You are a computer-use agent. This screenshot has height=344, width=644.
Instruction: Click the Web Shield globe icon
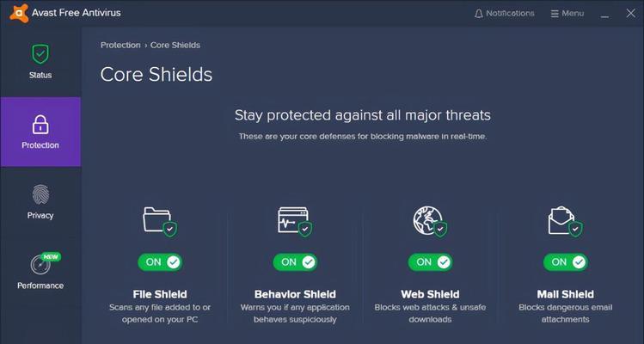click(x=430, y=222)
